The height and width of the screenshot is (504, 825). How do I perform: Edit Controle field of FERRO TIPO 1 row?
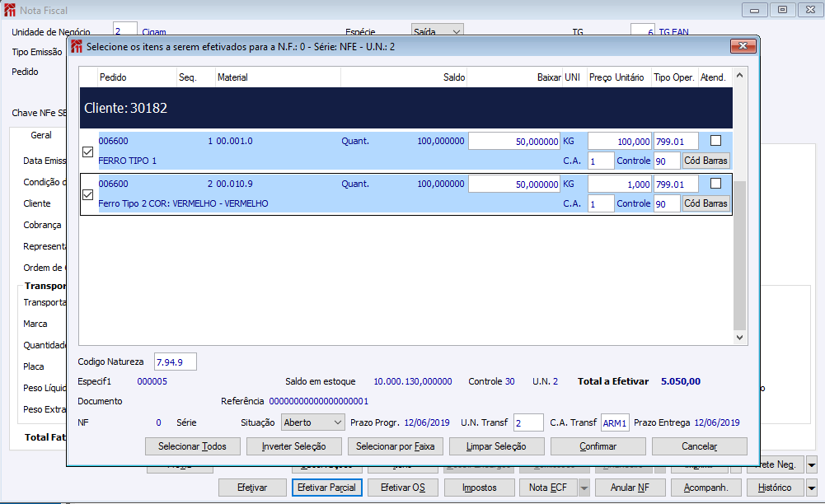pos(667,161)
